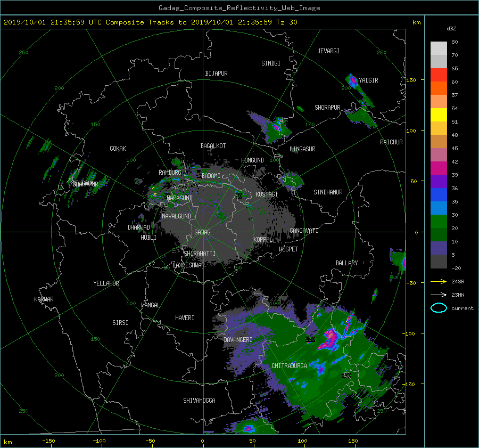This screenshot has height=448, width=479.
Task: Click the strong magenta echo near Yadgir
Action: point(353,81)
